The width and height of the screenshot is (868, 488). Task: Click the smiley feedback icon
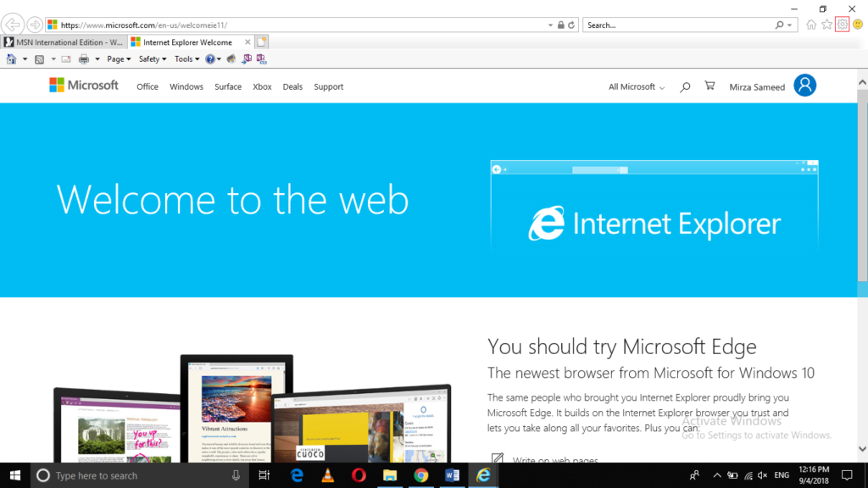858,25
